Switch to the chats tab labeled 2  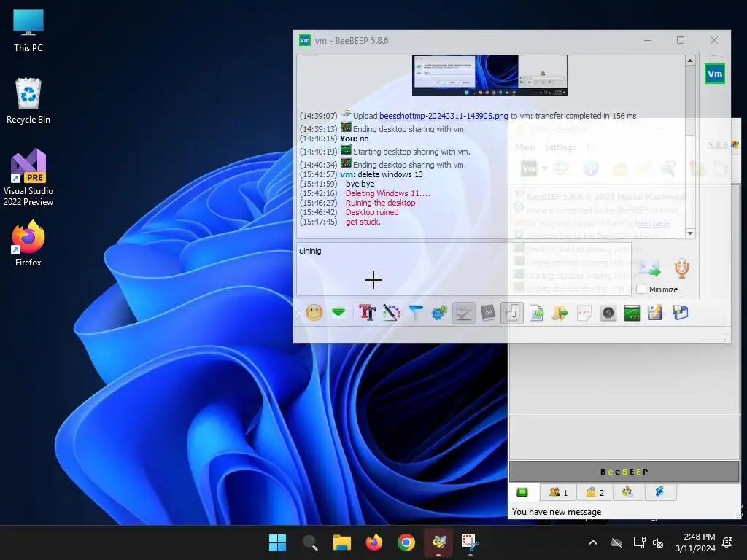point(595,492)
